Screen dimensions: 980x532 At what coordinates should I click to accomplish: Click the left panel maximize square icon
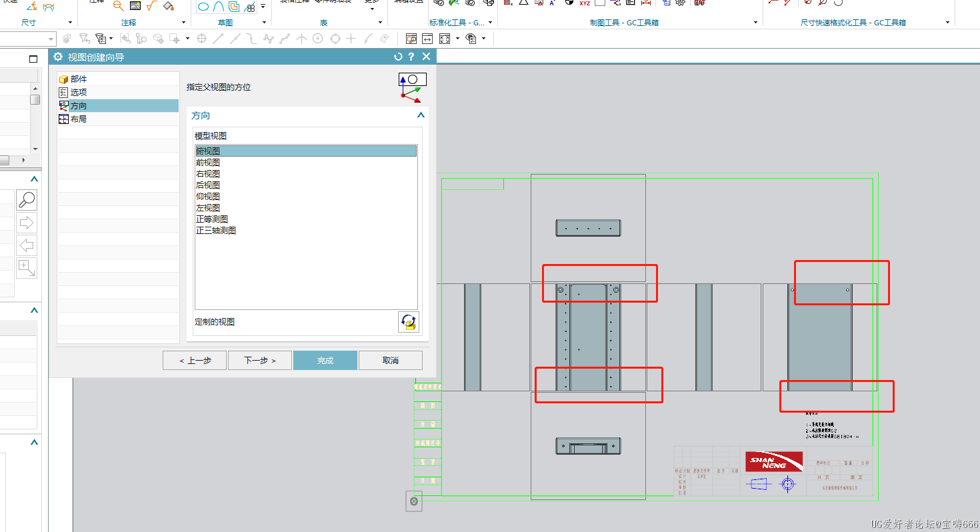pos(33,59)
